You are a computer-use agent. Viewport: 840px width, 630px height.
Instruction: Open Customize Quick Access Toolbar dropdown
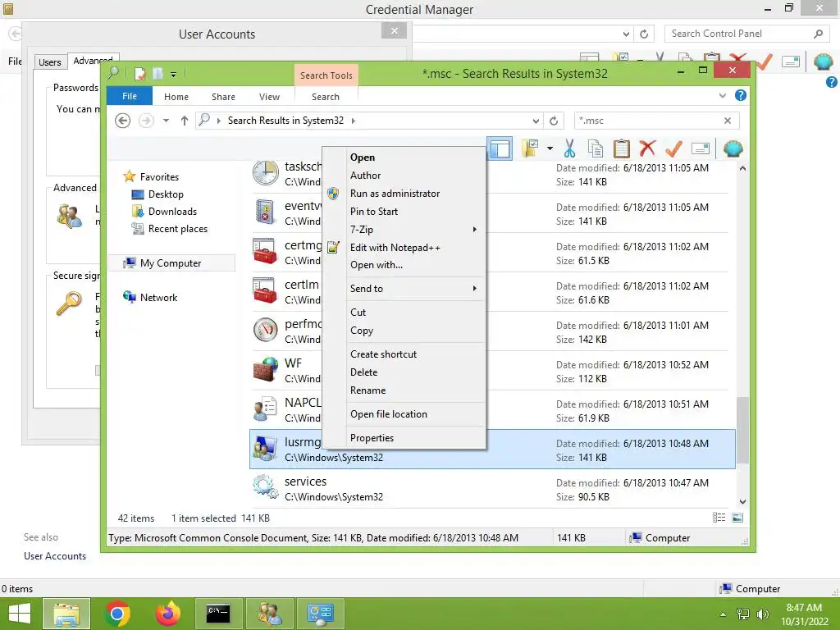[x=173, y=75]
